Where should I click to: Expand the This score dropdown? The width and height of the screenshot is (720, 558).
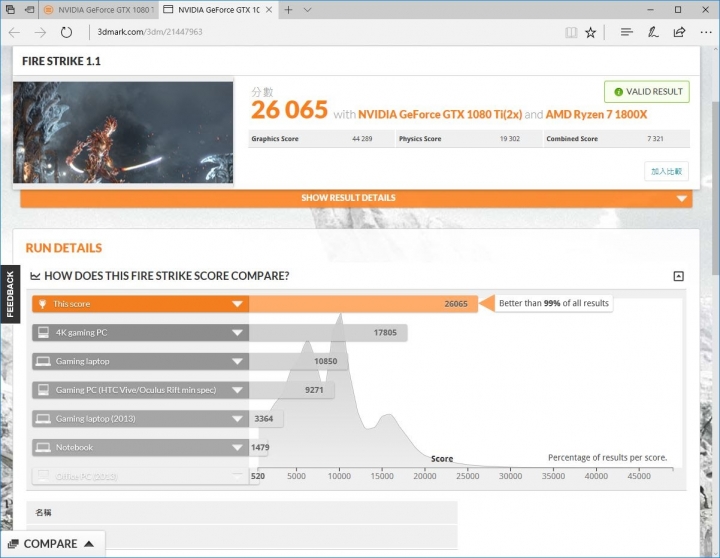237,304
